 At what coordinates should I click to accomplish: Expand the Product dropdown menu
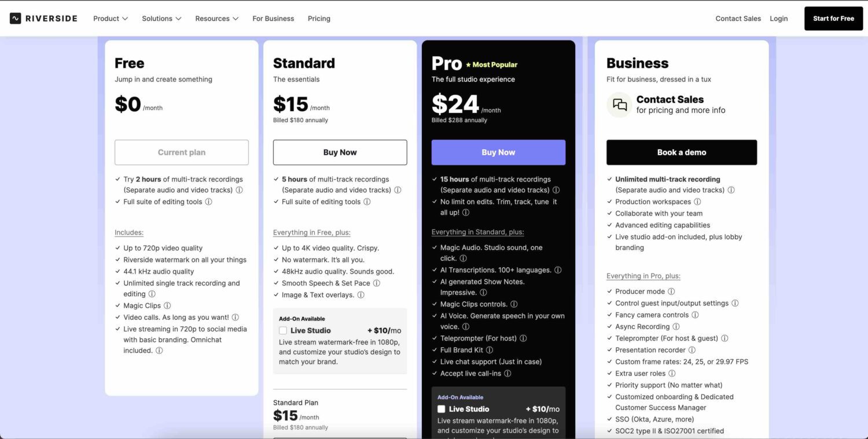coord(111,19)
